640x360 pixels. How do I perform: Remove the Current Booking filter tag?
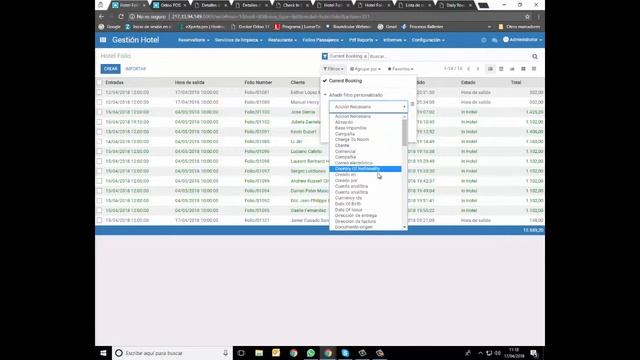point(365,56)
